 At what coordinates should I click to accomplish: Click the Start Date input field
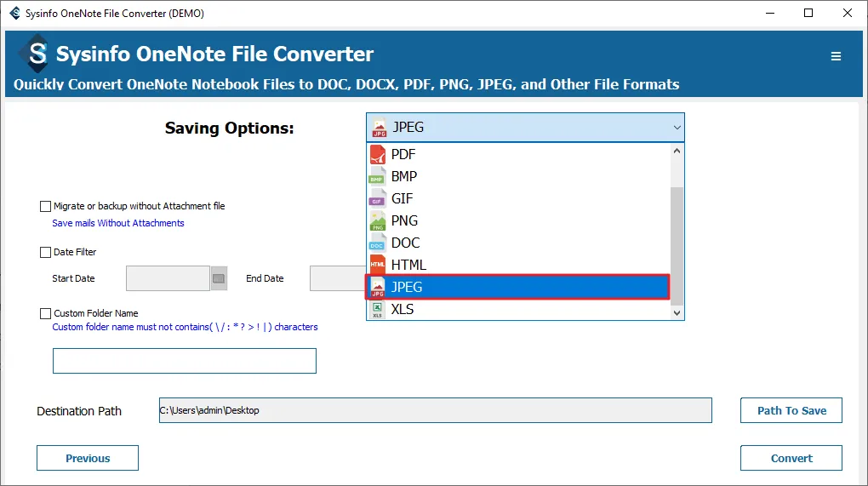click(x=168, y=278)
